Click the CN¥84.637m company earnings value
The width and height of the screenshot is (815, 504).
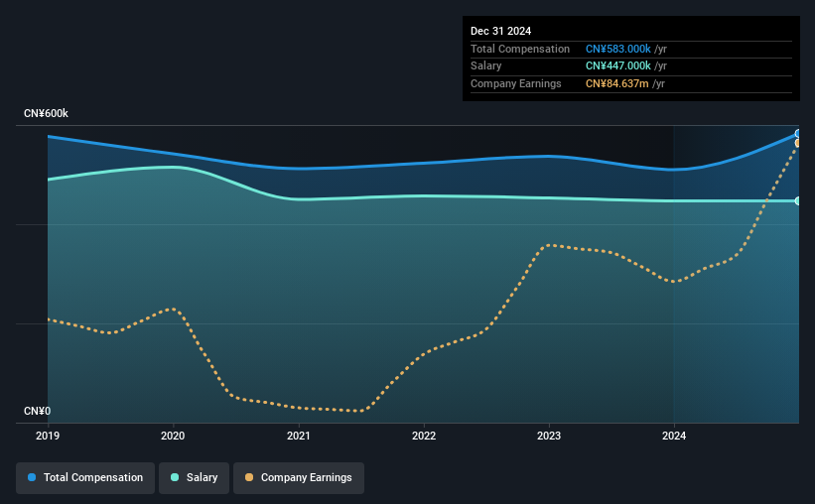(x=617, y=83)
